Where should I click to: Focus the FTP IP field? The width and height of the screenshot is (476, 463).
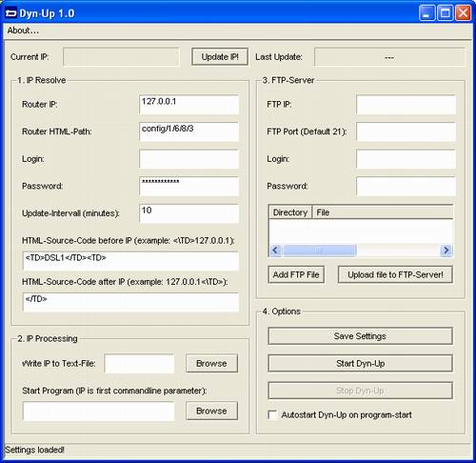tap(406, 105)
